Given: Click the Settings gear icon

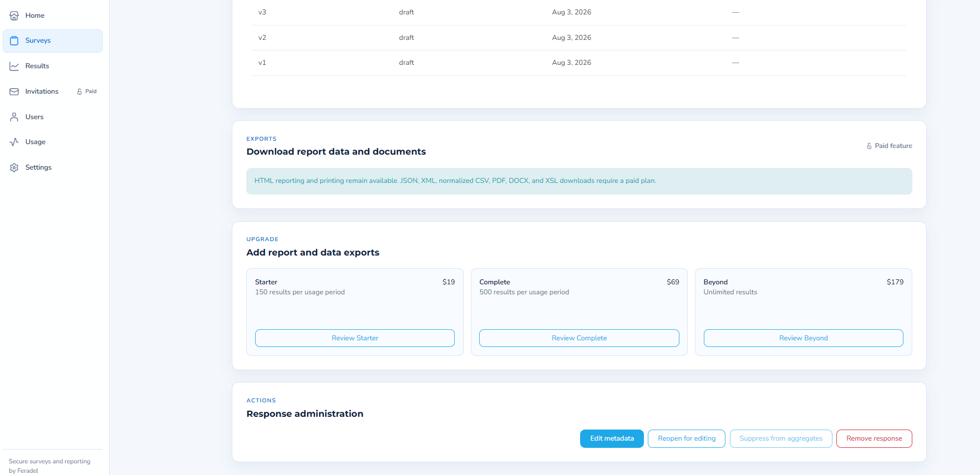Looking at the screenshot, I should coord(14,167).
